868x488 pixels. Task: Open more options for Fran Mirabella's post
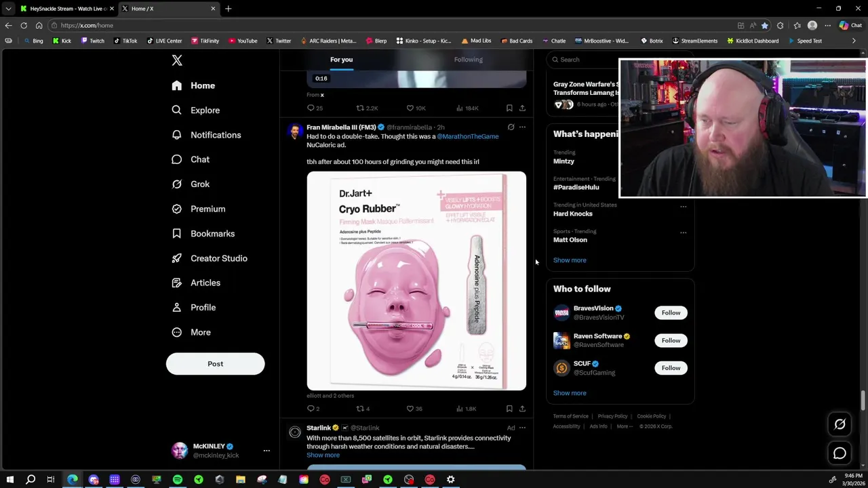[x=522, y=127]
